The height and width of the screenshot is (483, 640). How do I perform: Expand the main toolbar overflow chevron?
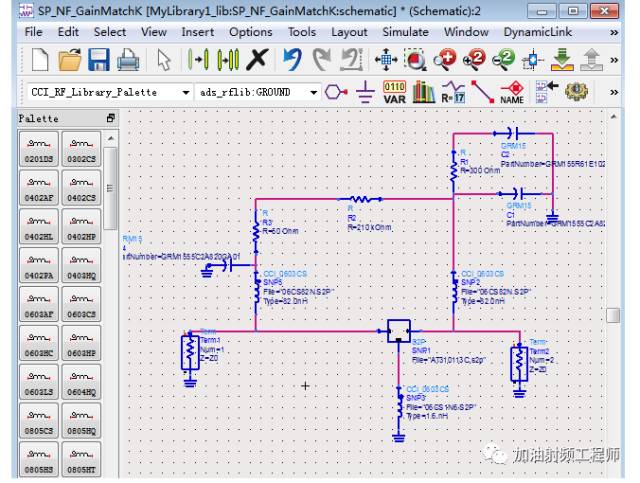click(614, 60)
